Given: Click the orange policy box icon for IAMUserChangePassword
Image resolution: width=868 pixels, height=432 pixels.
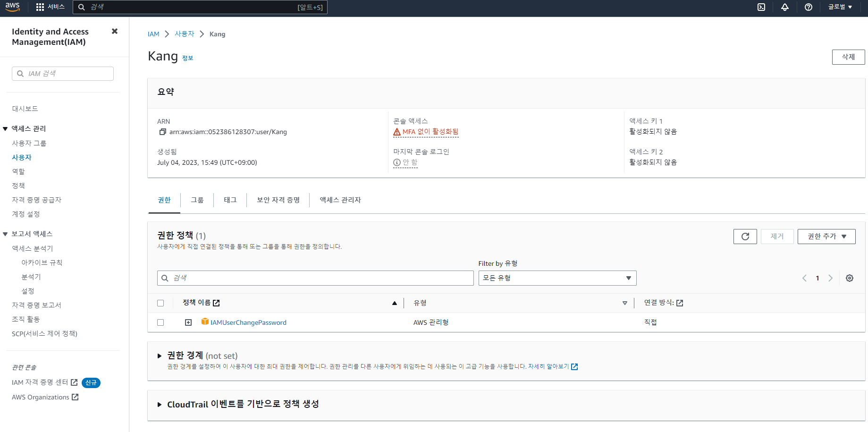Looking at the screenshot, I should [x=205, y=322].
